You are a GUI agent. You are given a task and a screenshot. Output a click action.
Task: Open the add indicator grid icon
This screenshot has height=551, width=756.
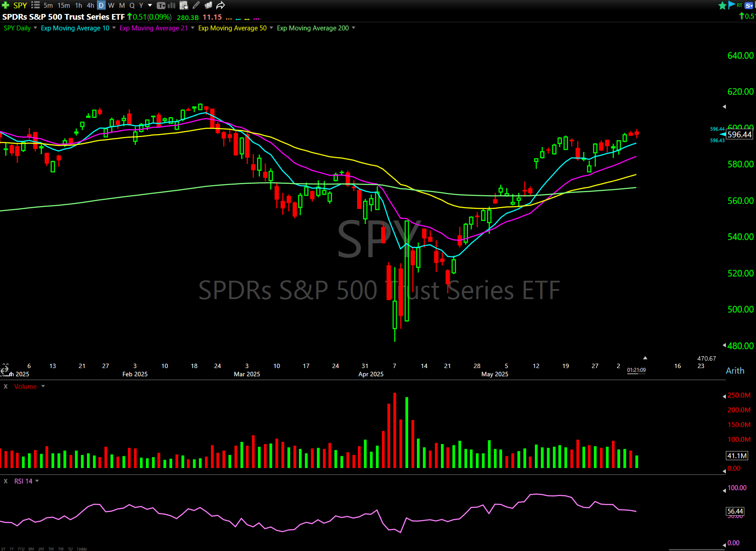184,5
